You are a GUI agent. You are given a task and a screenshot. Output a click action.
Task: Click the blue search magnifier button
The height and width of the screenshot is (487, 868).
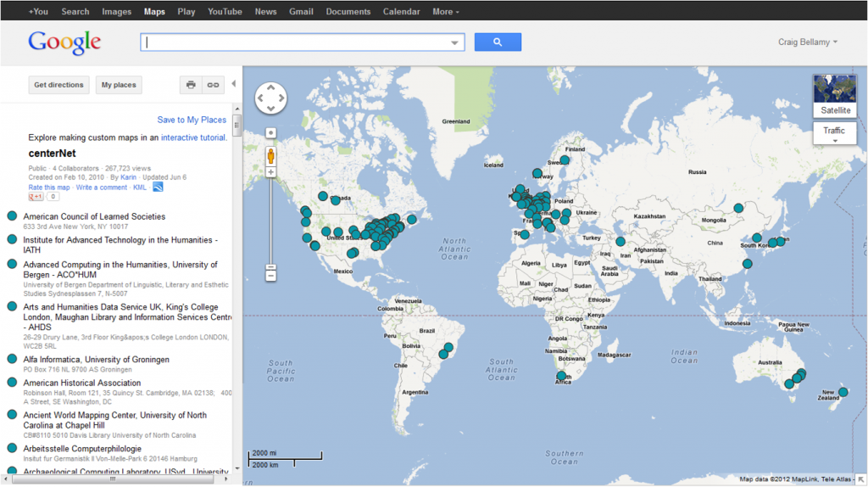(498, 42)
